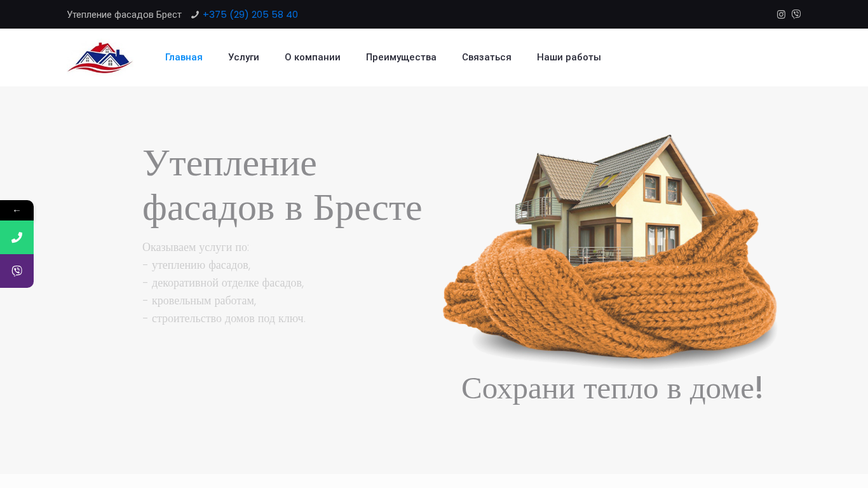Call +375 (29) 205 58 40 link

[250, 15]
